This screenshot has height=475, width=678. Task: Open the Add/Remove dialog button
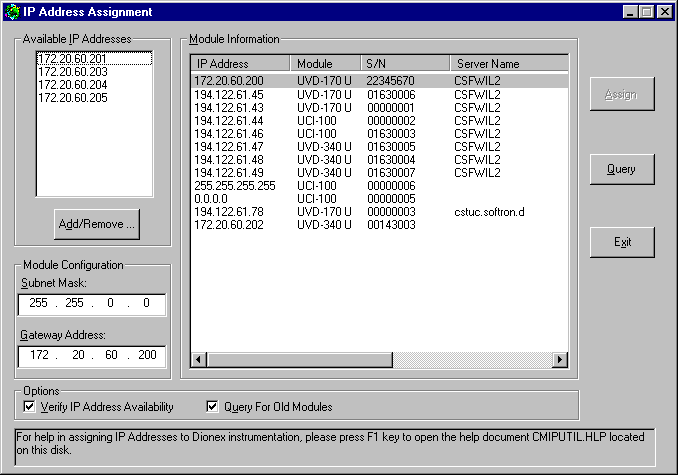point(97,224)
